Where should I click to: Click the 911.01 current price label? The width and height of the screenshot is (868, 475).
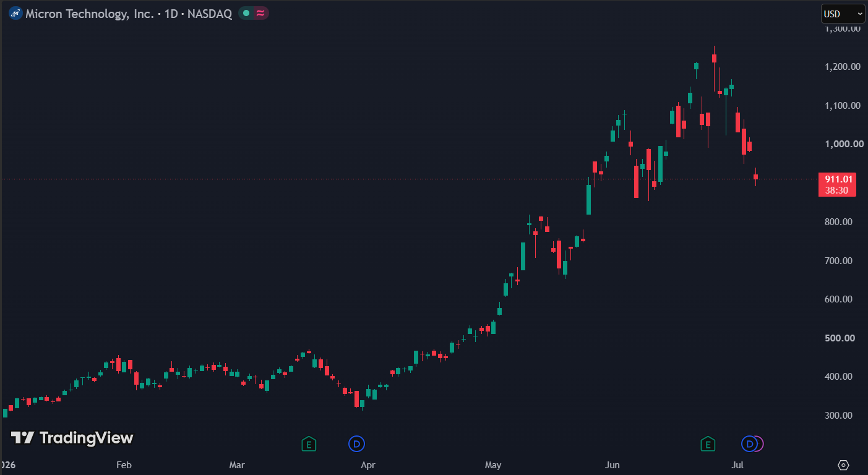[837, 179]
